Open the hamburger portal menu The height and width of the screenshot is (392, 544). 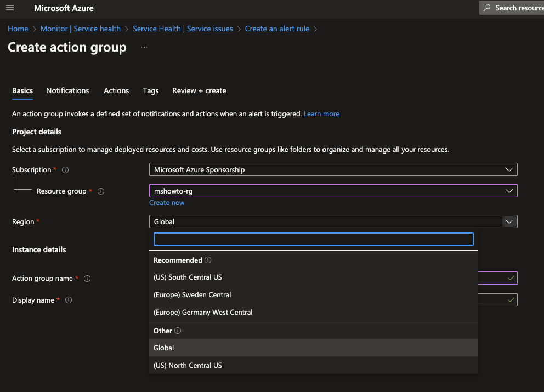(10, 8)
